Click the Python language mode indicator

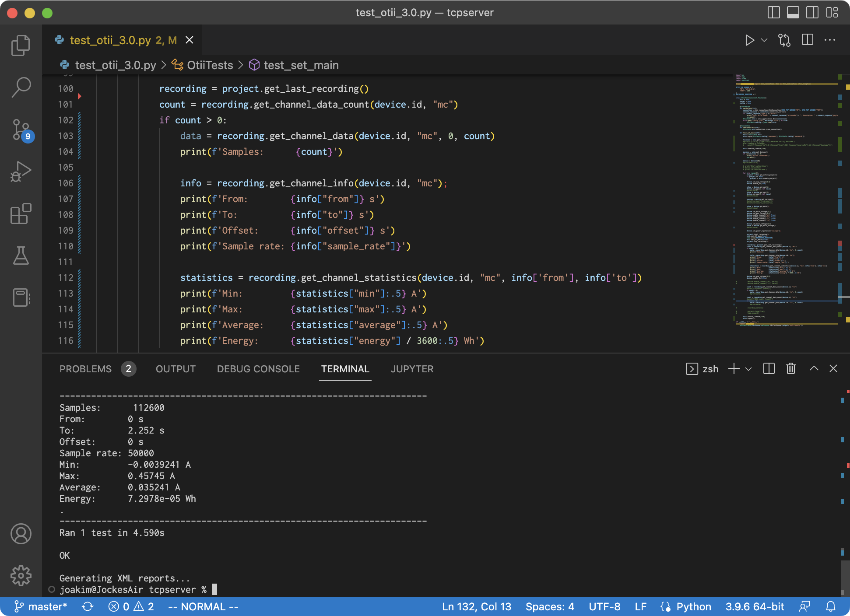693,607
